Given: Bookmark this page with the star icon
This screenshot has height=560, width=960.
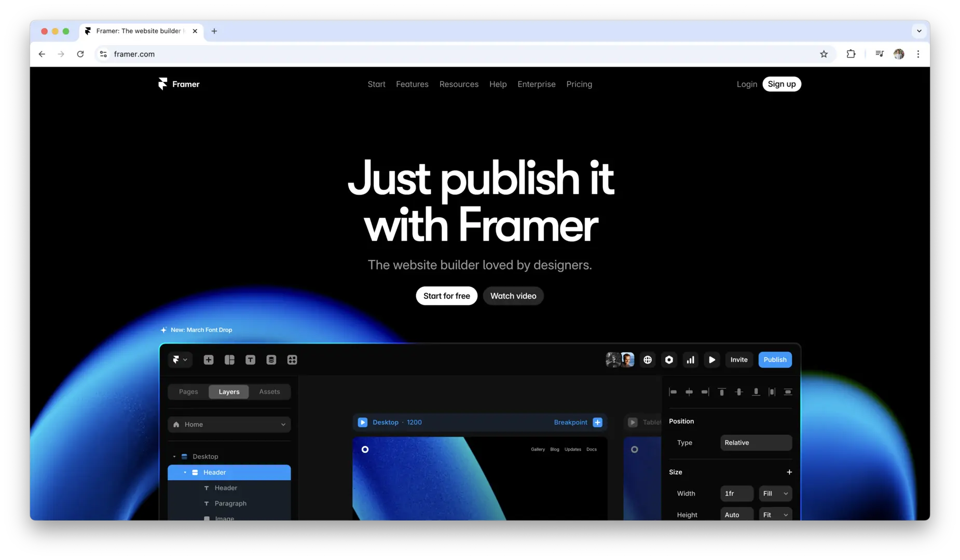Looking at the screenshot, I should tap(824, 54).
